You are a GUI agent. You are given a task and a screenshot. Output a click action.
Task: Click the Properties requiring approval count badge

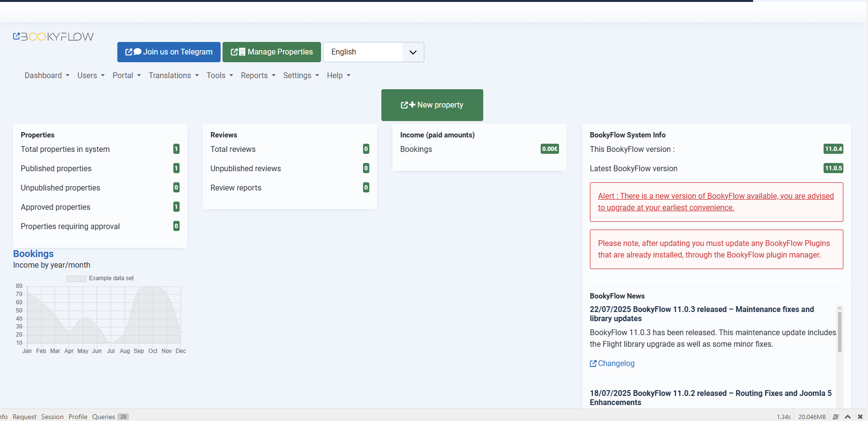(177, 226)
